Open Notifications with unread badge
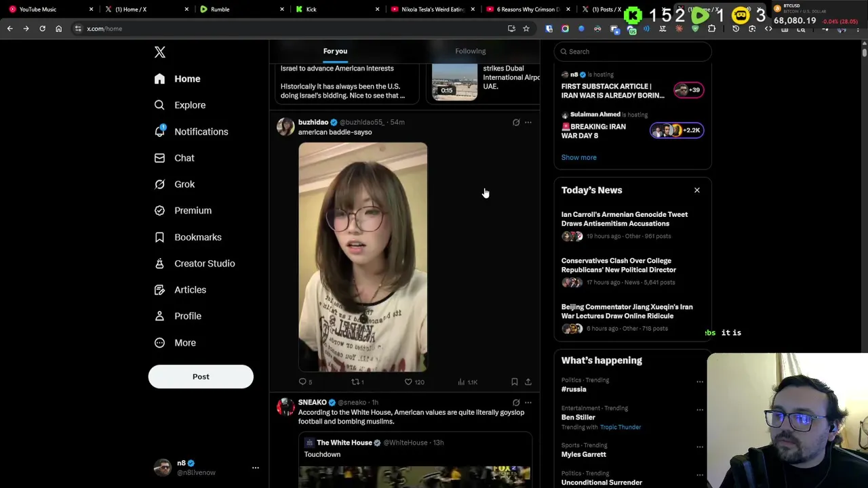This screenshot has width=868, height=488. (191, 131)
